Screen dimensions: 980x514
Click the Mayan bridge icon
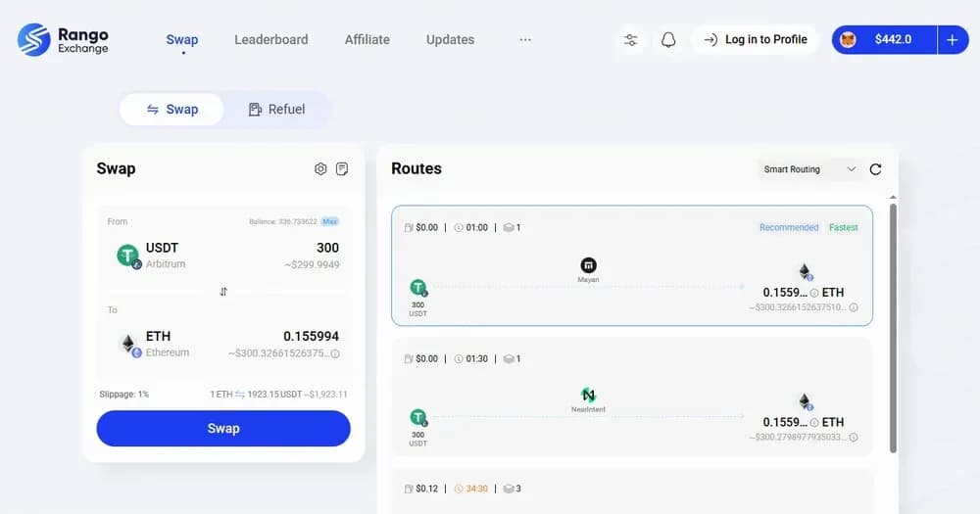tap(588, 264)
